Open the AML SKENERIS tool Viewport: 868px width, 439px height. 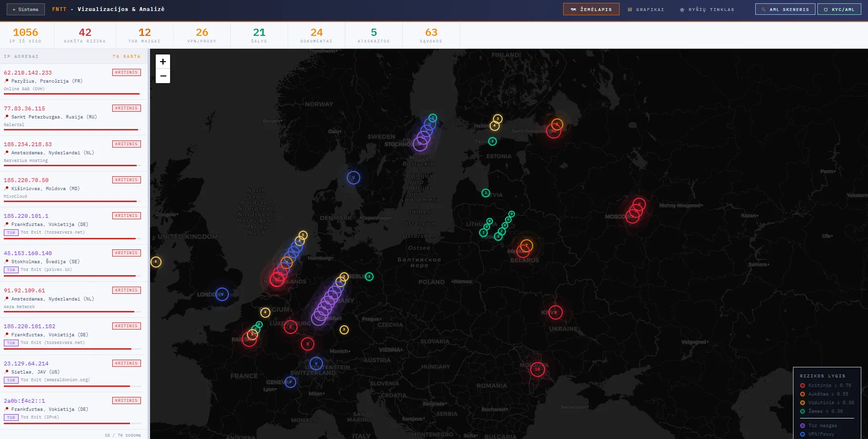coord(785,10)
